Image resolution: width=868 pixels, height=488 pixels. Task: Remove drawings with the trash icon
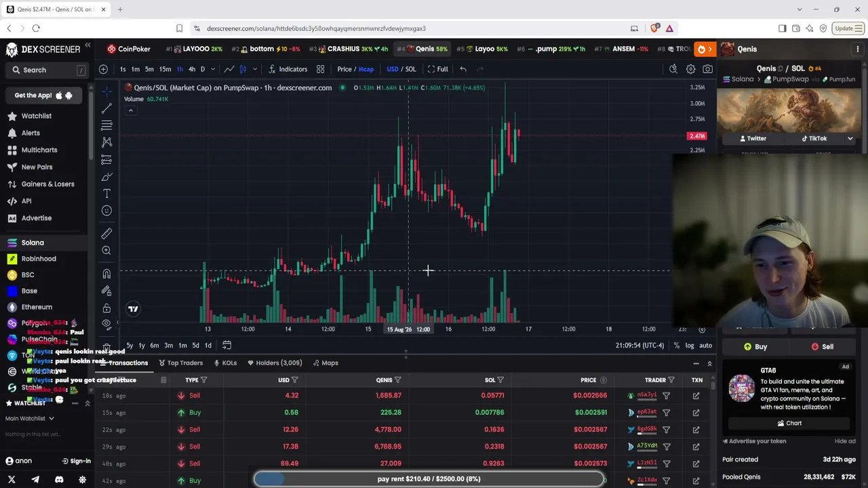106,347
